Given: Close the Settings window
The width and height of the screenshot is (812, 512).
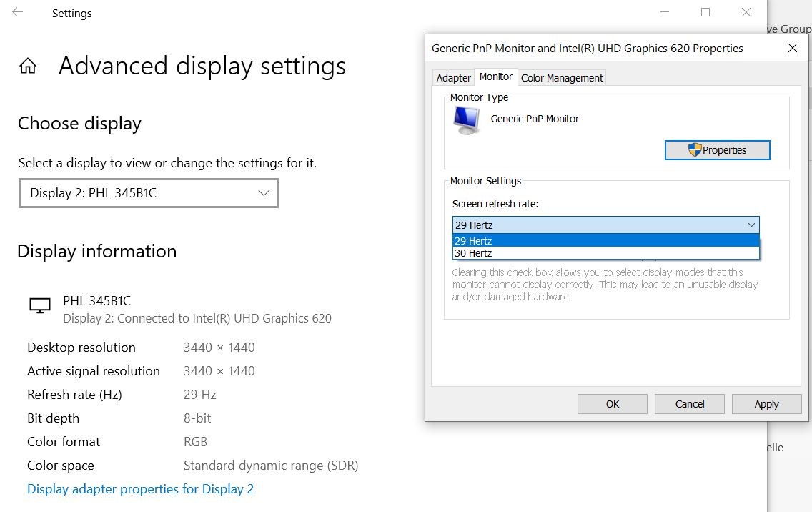Looking at the screenshot, I should point(746,12).
